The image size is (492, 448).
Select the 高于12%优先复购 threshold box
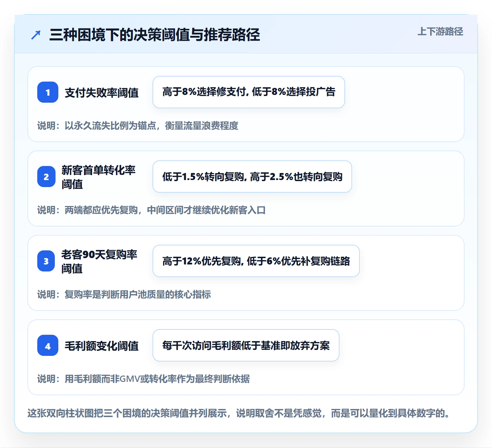pyautogui.click(x=256, y=261)
